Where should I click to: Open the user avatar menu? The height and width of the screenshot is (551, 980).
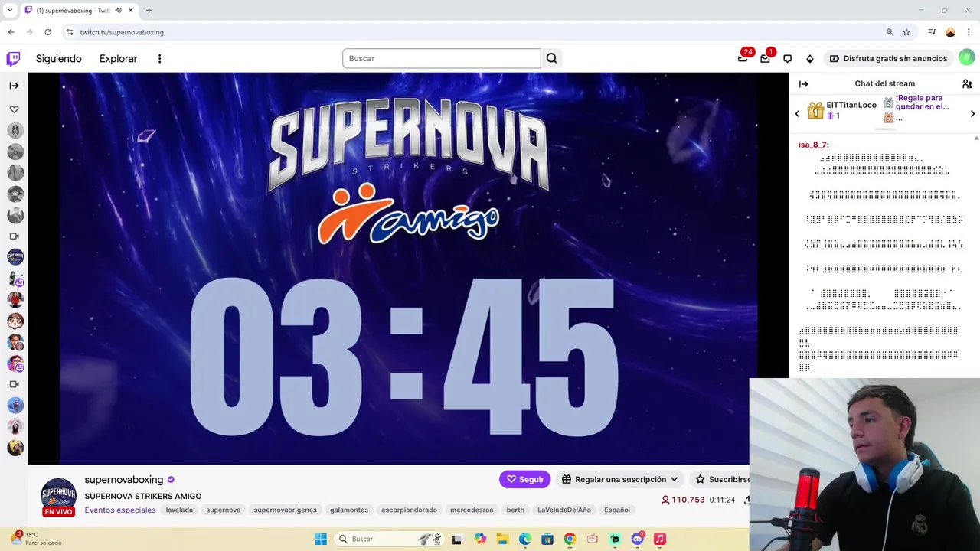[x=967, y=58]
